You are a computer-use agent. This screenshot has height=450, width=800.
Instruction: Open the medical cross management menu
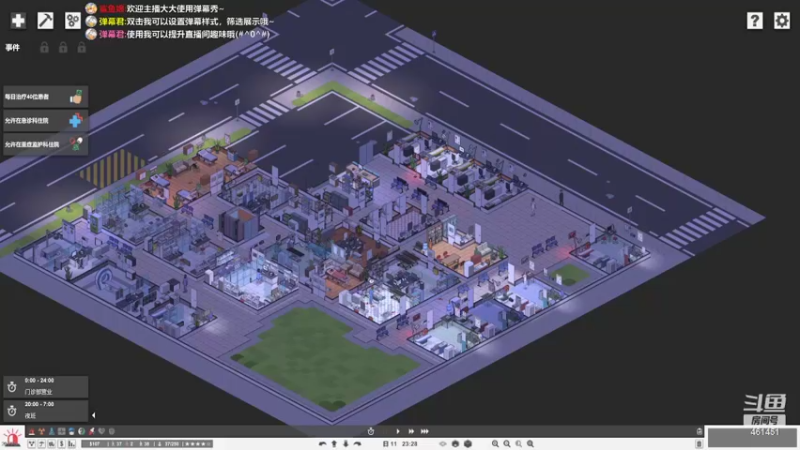18,20
